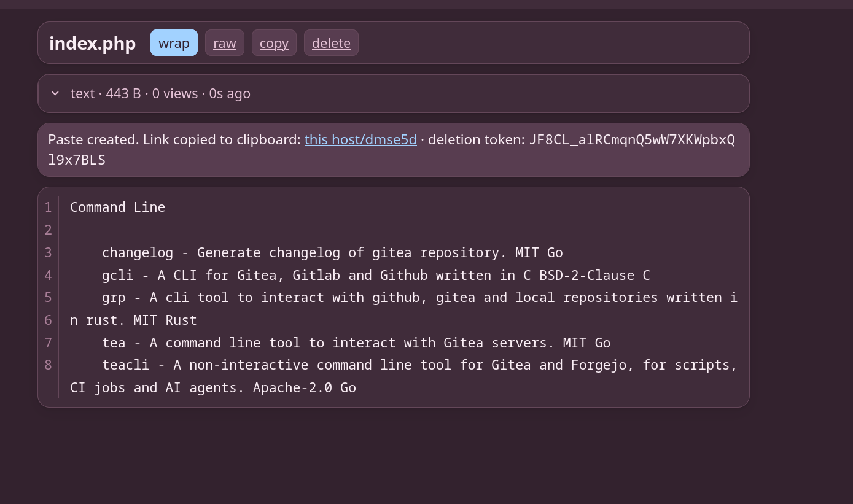The width and height of the screenshot is (853, 504).
Task: Click the teacli line in code
Action: click(403, 376)
